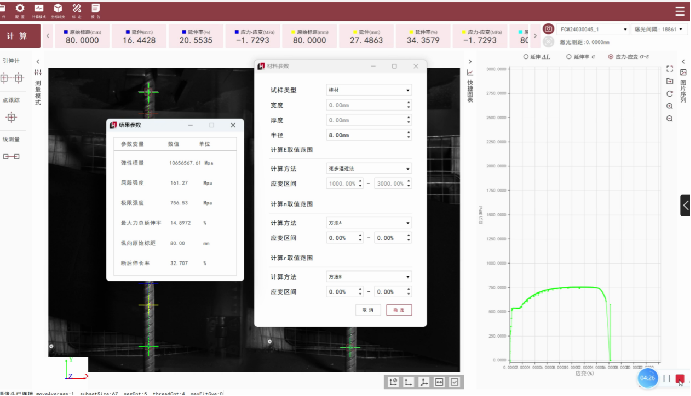
Task: Zoom in on the chart with magnifier plus
Action: tap(669, 106)
